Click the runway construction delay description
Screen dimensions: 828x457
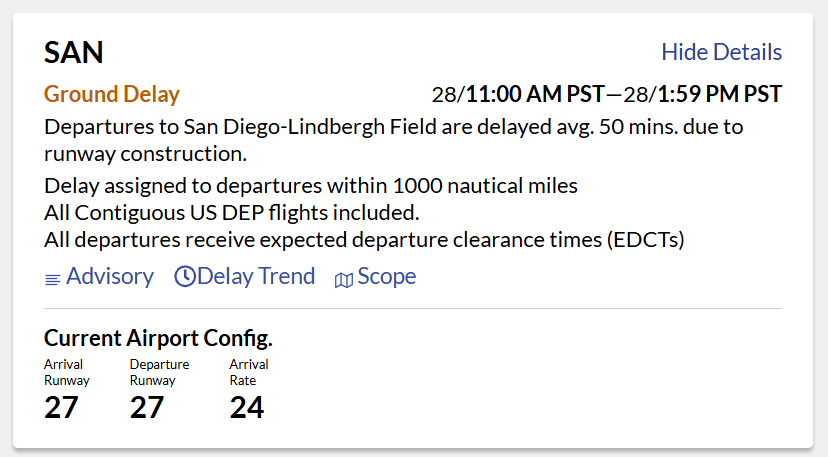[x=393, y=141]
